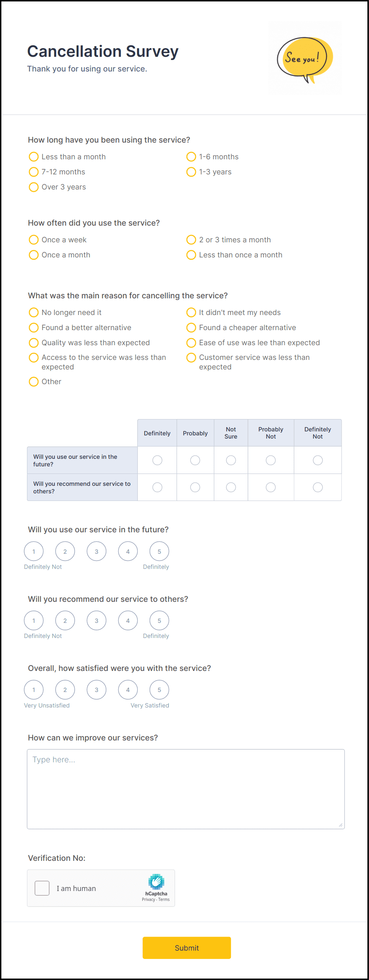Select 'Probably Not' in the recommendation row
Viewport: 369px width, 980px height.
point(271,487)
